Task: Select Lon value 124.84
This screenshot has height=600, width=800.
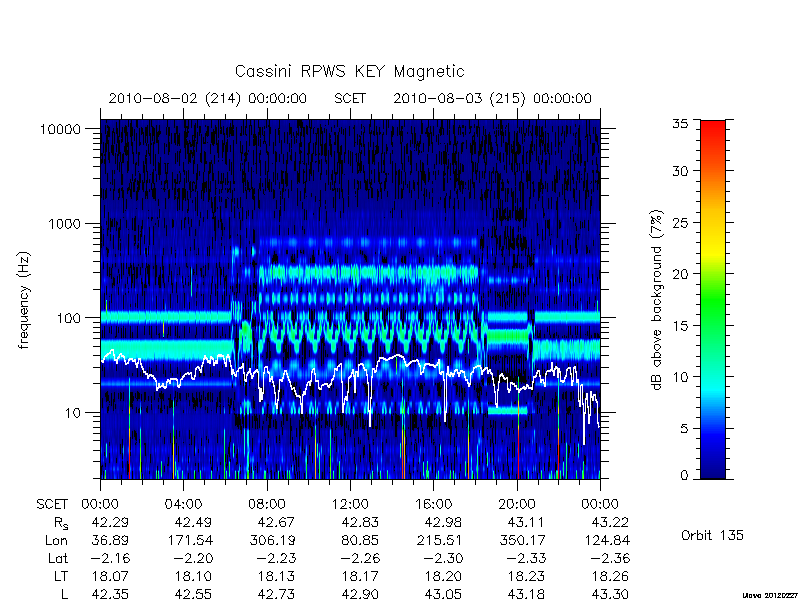Action: [606, 540]
